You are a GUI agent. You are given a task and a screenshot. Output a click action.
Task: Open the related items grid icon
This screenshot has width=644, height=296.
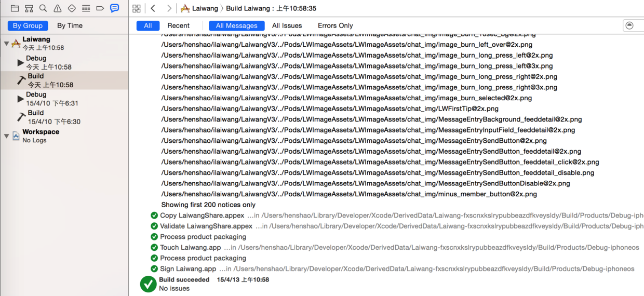click(137, 8)
